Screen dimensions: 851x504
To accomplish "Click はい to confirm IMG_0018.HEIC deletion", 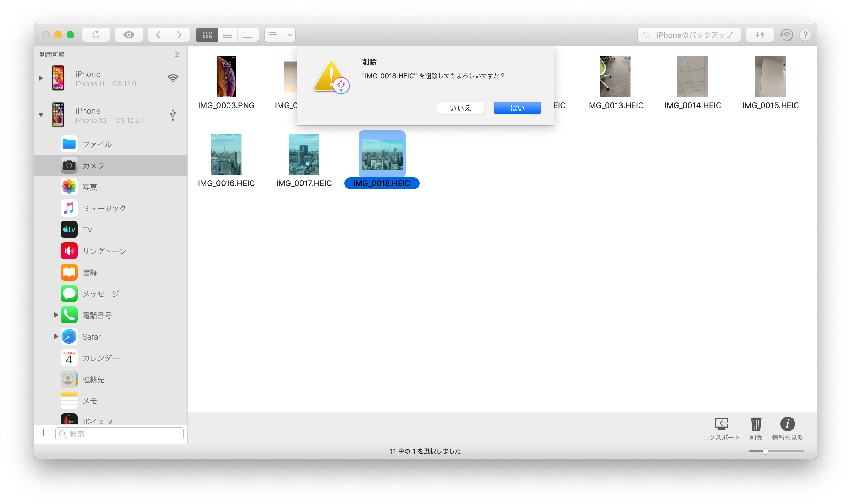I will coord(516,108).
